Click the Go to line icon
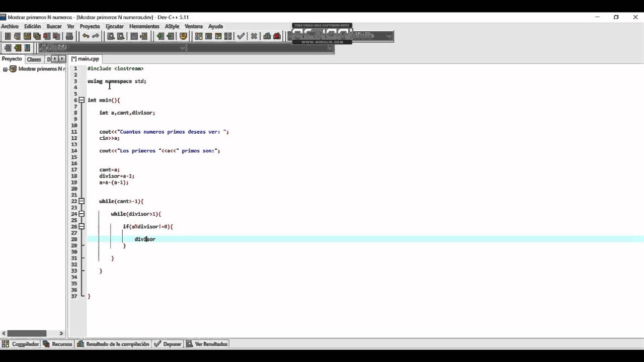The width and height of the screenshot is (644, 362). pyautogui.click(x=144, y=36)
